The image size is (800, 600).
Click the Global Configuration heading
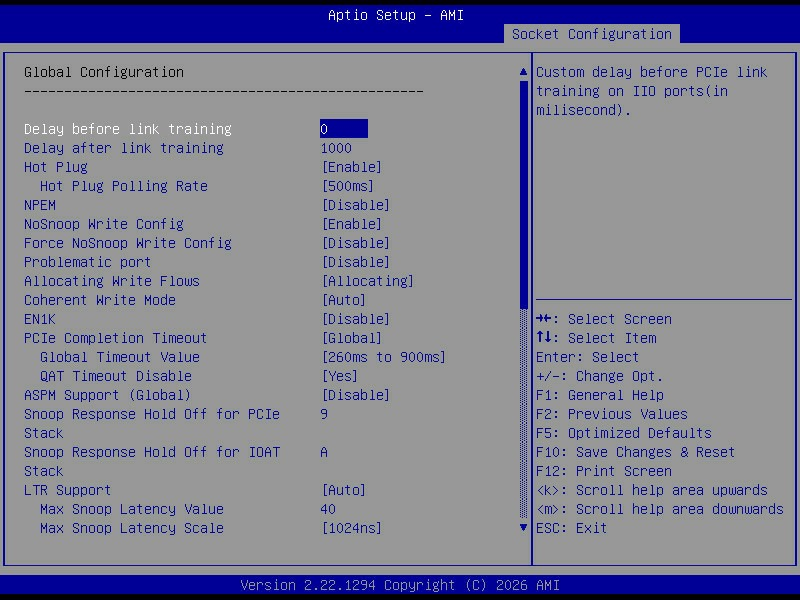coord(104,72)
